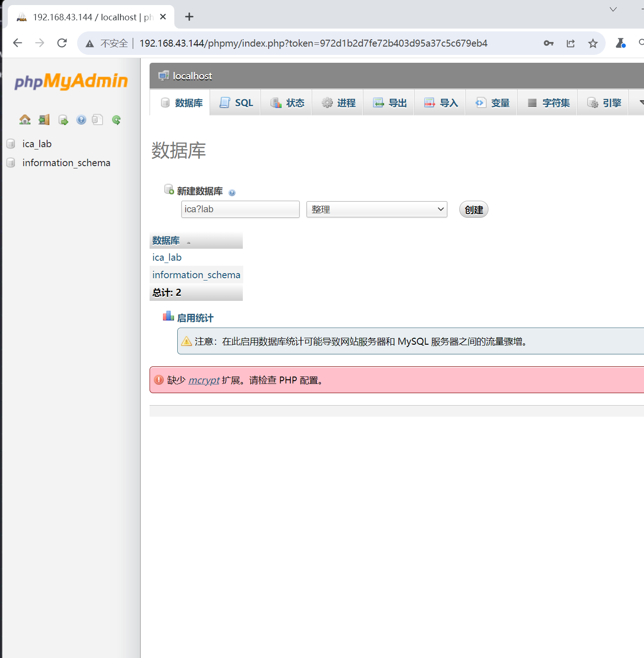Click the localhost server icon
The height and width of the screenshot is (658, 644).
tap(163, 76)
